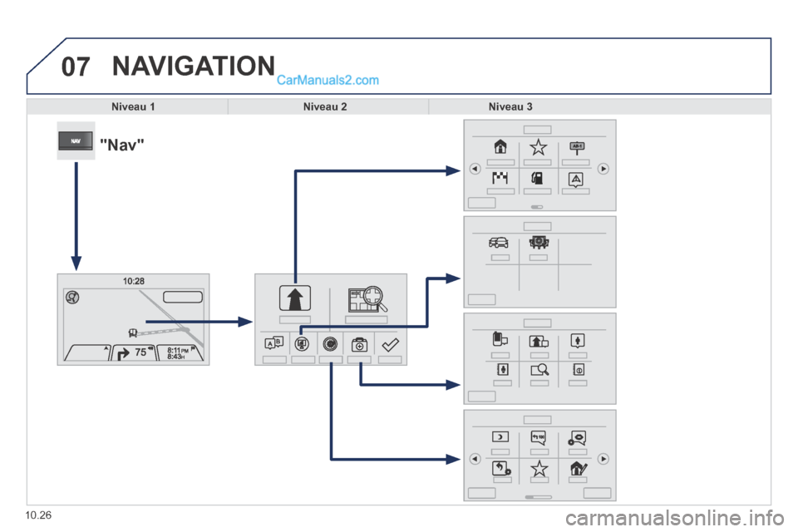The width and height of the screenshot is (798, 532).
Task: Tap the compass icon on the map
Action: point(73,298)
